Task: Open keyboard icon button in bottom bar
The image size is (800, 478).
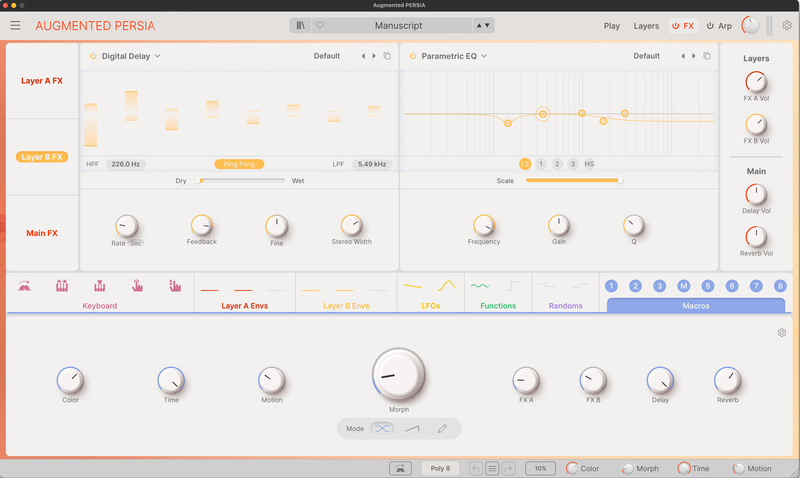Action: (x=401, y=468)
